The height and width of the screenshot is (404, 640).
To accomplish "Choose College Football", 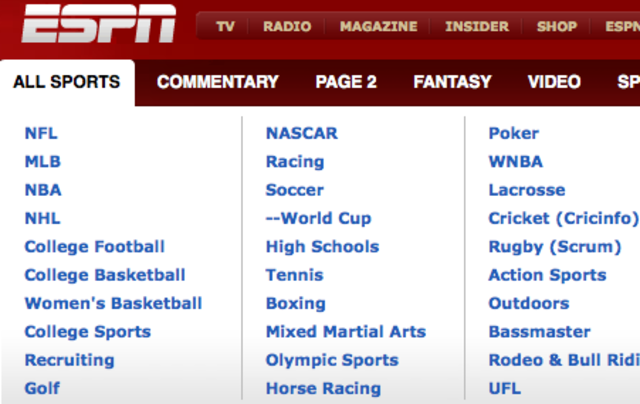I will 95,247.
